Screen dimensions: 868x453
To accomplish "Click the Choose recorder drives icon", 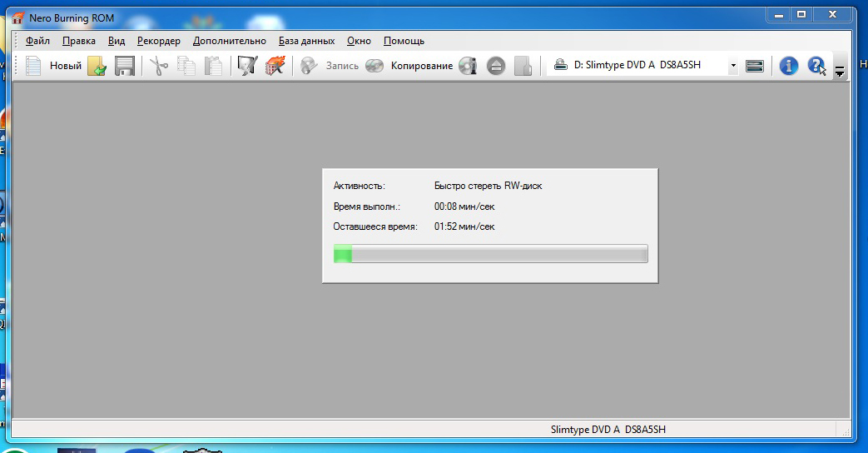I will 755,66.
